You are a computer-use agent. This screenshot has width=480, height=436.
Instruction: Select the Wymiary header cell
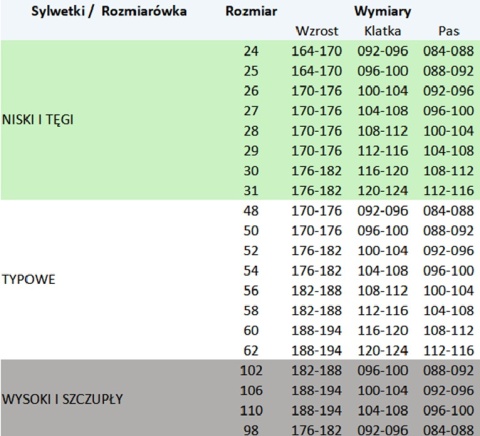click(x=383, y=11)
